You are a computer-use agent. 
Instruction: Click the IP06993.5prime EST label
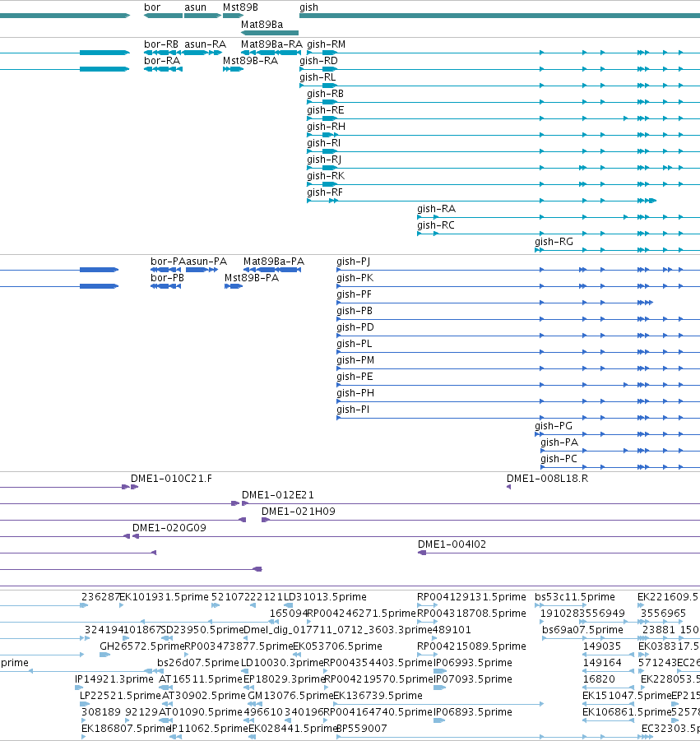[x=473, y=663]
